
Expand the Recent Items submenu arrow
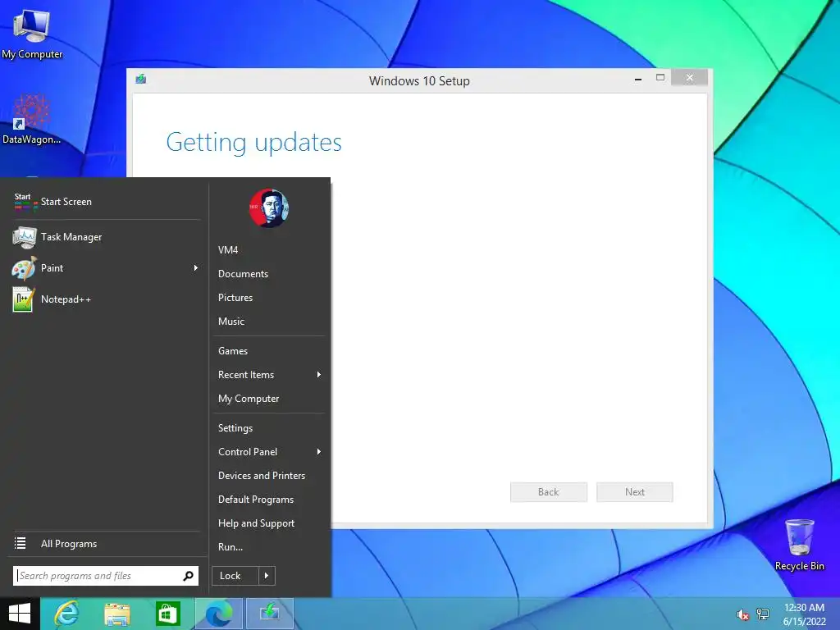319,374
